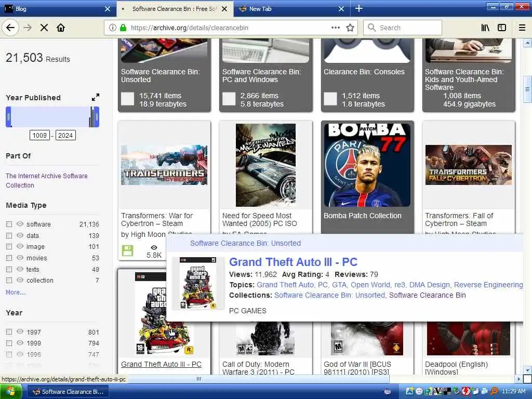Open Transformers: Fall of Cybertron thumbnail
532x399 pixels.
click(x=469, y=165)
